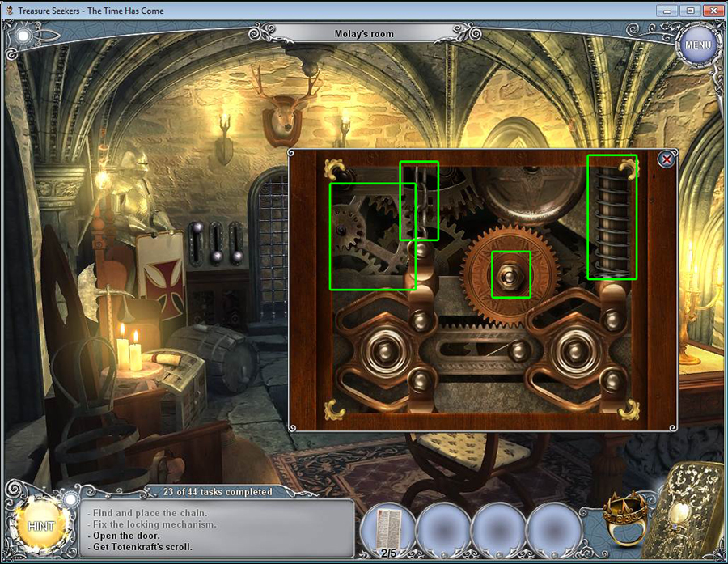Toggle the rightmost wall lever

pyautogui.click(x=235, y=243)
